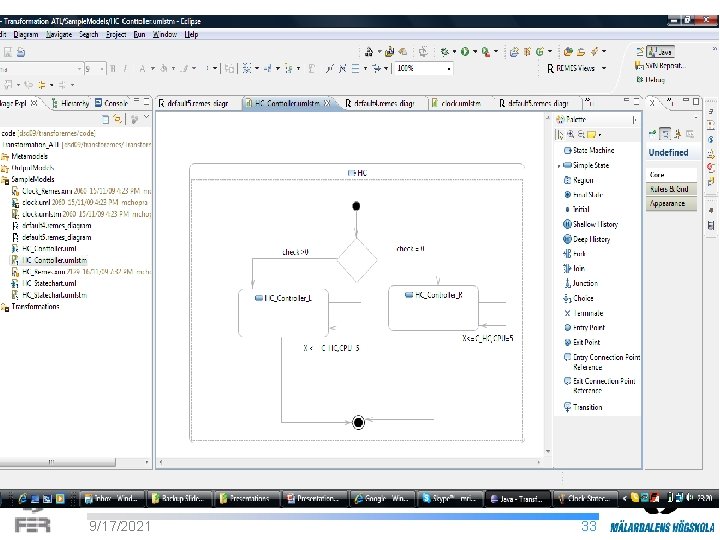Open the Project menu
This screenshot has width=720, height=540.
[116, 34]
